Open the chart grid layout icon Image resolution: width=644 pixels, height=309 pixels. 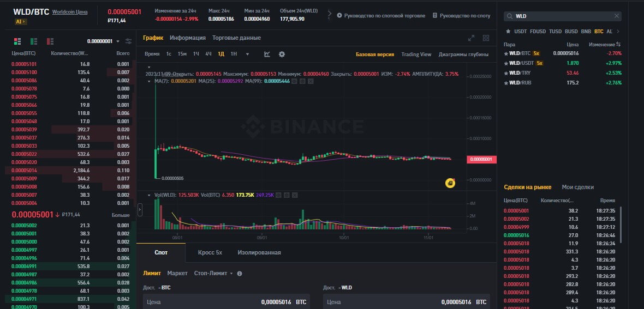point(486,38)
